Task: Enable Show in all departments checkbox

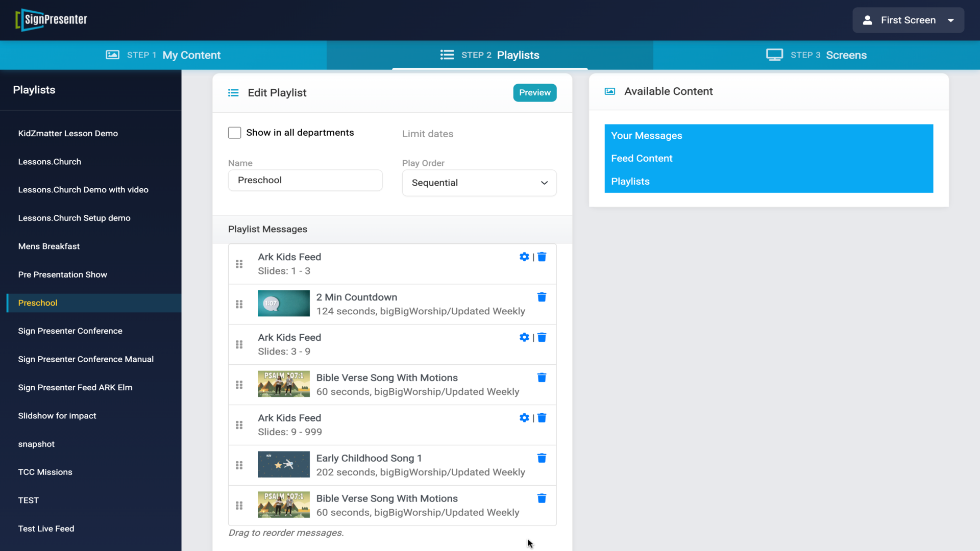Action: tap(234, 133)
